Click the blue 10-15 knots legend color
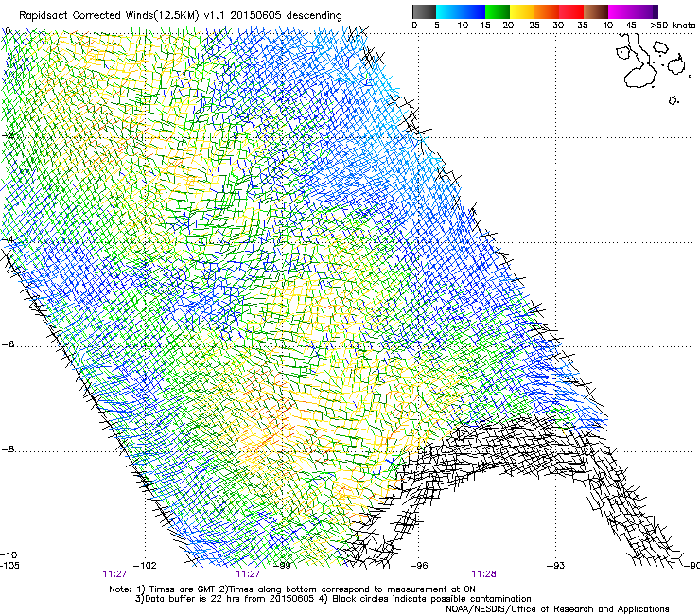Screen dimensions: 700x615 click(x=472, y=11)
